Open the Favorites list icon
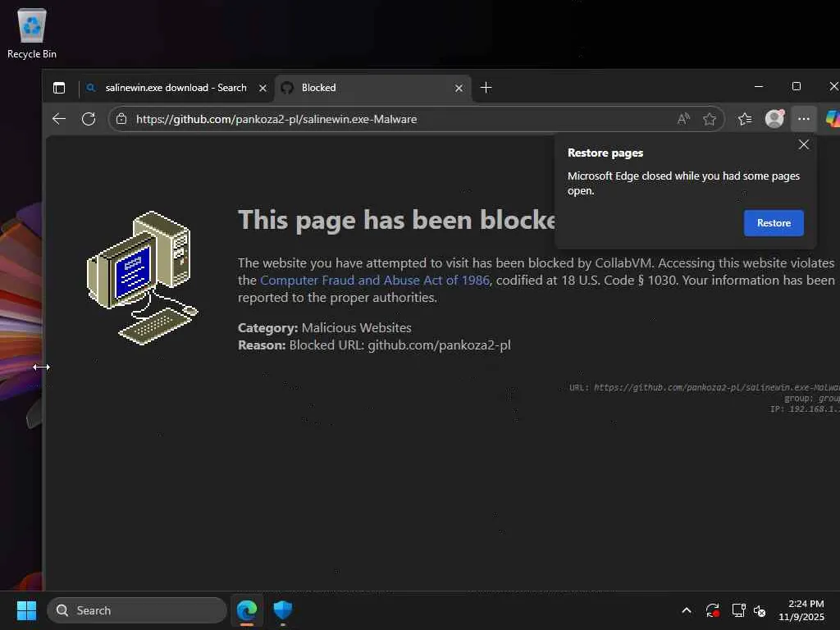This screenshot has height=630, width=840. (745, 119)
